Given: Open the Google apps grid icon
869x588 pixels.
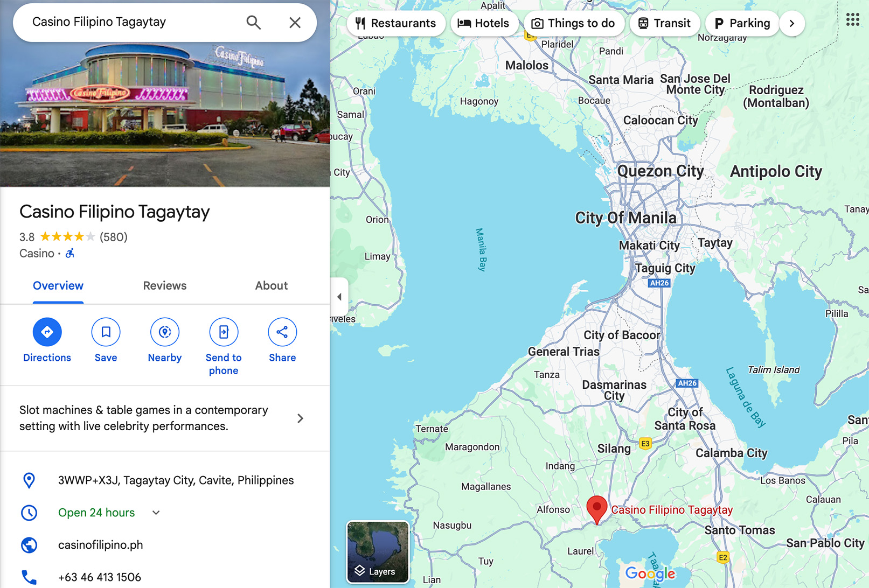Looking at the screenshot, I should [852, 20].
